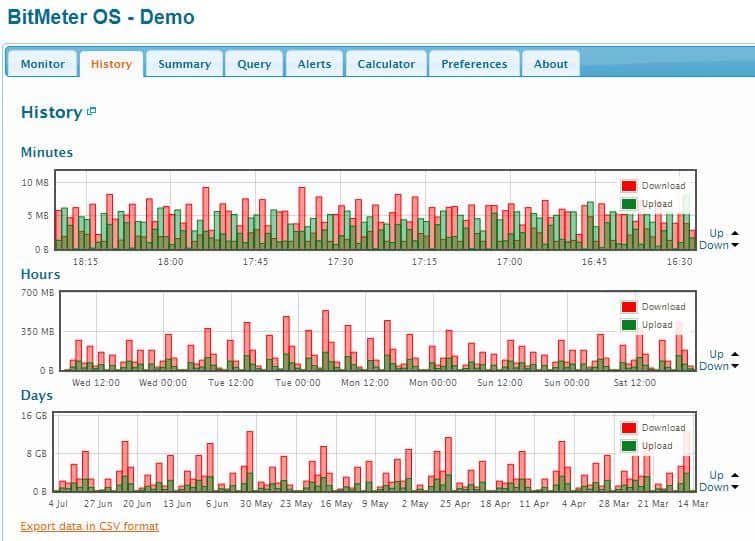Click red Download swatch in Days legend
This screenshot has height=541, width=755.
[x=629, y=428]
